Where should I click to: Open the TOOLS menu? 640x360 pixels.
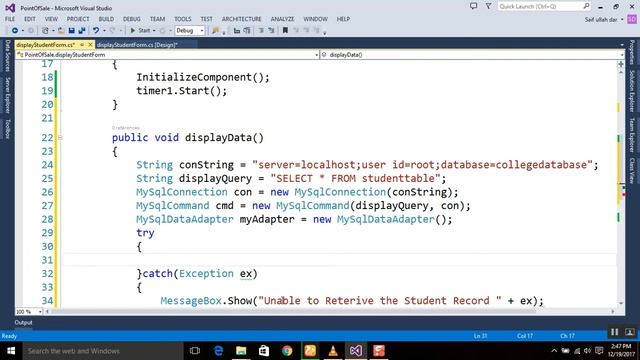coord(182,19)
